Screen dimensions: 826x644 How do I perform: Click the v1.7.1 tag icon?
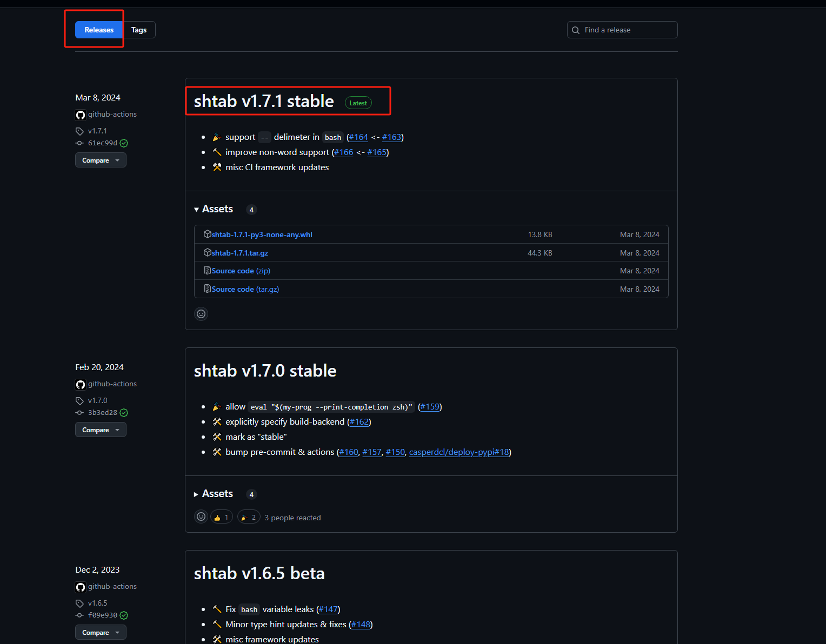click(79, 131)
